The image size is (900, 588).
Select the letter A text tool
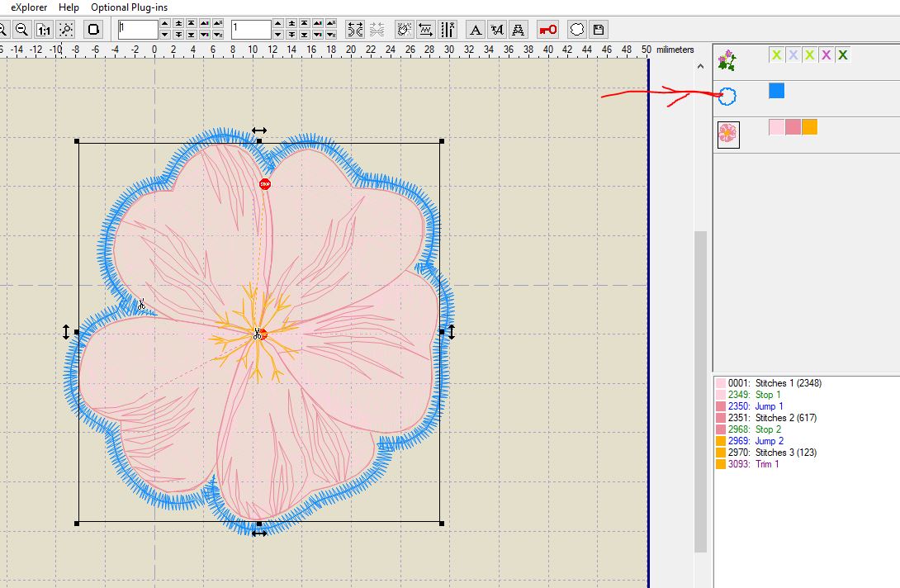pyautogui.click(x=476, y=30)
